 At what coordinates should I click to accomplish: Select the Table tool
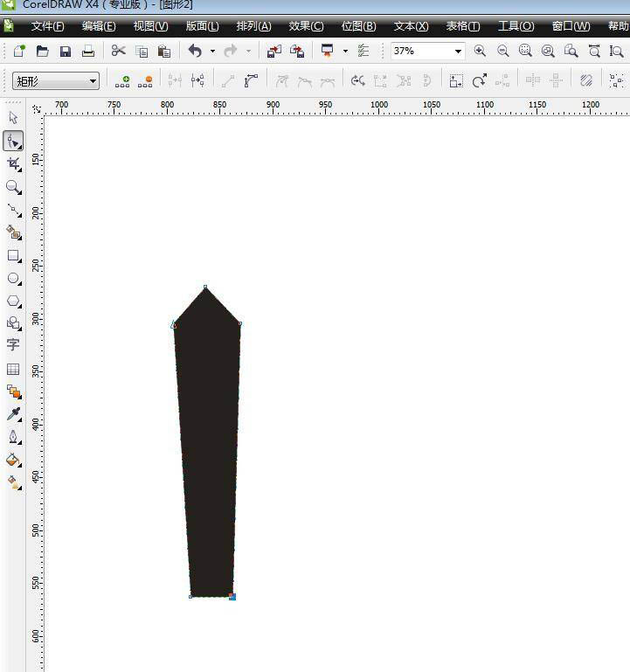click(x=13, y=370)
